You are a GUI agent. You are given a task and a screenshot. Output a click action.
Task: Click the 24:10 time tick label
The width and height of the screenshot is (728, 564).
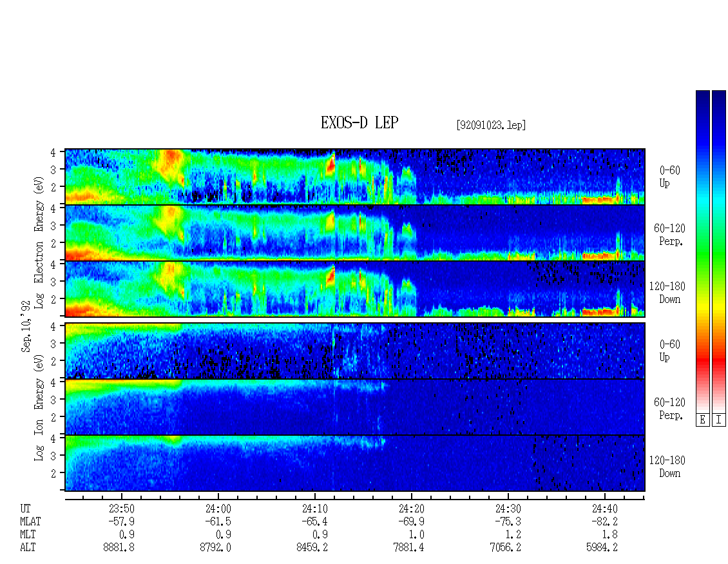click(315, 509)
